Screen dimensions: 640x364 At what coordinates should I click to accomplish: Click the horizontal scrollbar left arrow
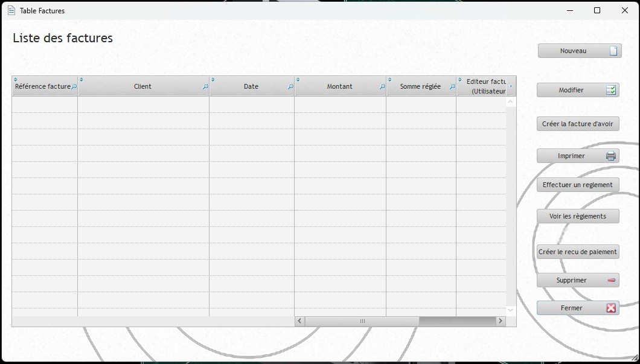click(x=300, y=321)
